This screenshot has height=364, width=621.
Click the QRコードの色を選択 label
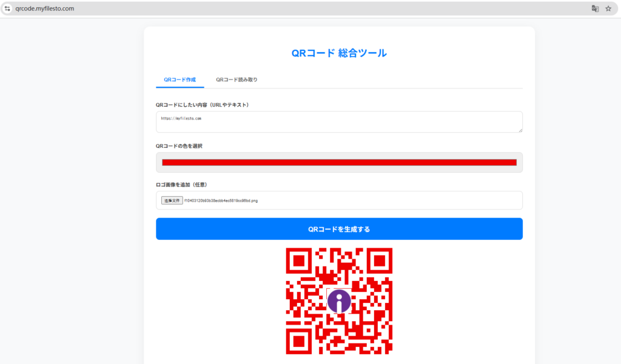pos(179,146)
